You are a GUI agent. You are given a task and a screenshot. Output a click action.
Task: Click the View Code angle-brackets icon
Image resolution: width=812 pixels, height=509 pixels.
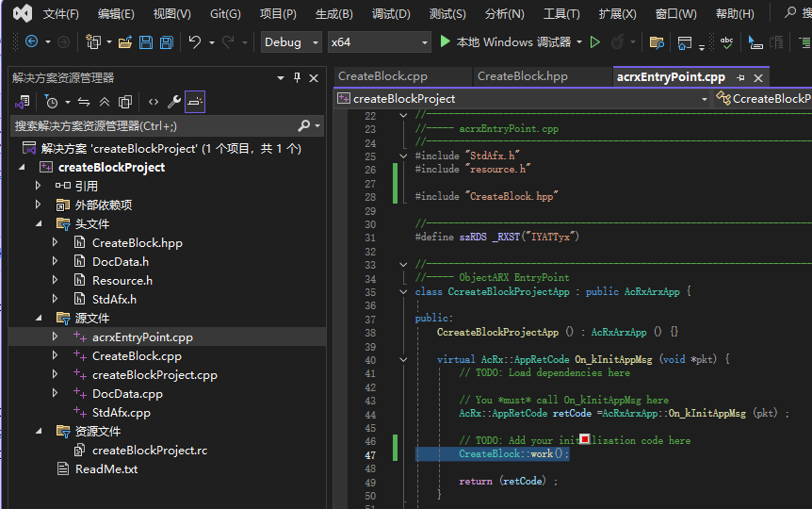pos(154,102)
